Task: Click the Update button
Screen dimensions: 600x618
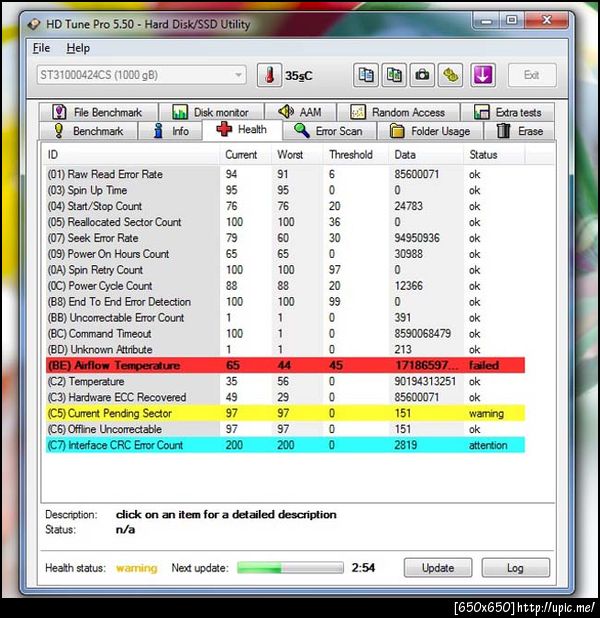Action: click(x=438, y=568)
